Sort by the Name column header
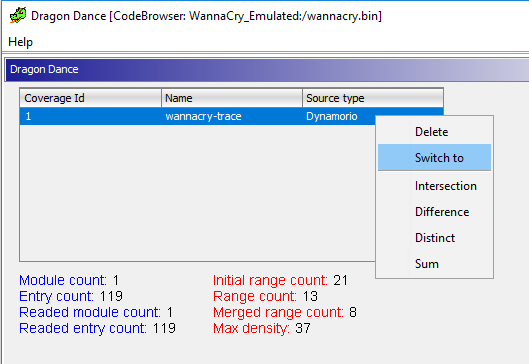This screenshot has width=529, height=364. pyautogui.click(x=232, y=98)
